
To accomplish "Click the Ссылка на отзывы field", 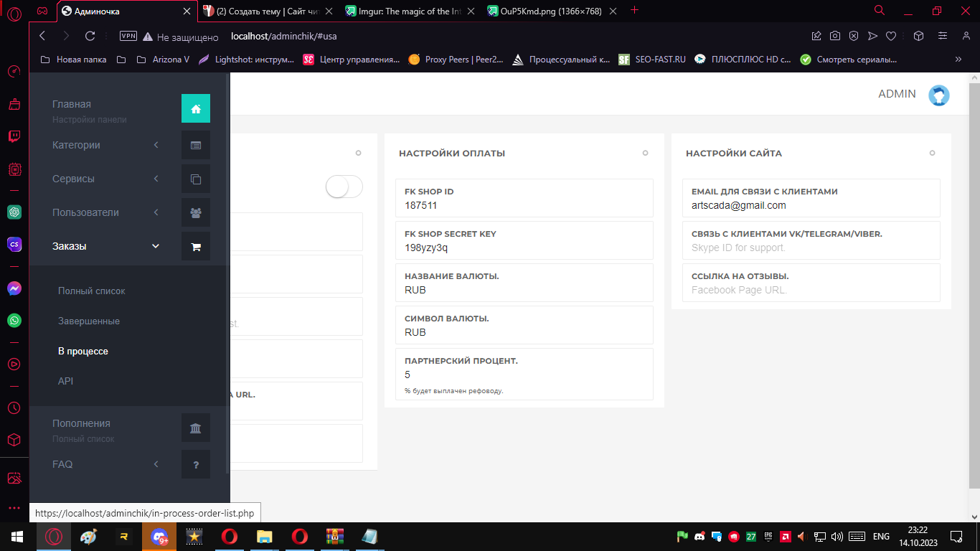I will coord(811,283).
